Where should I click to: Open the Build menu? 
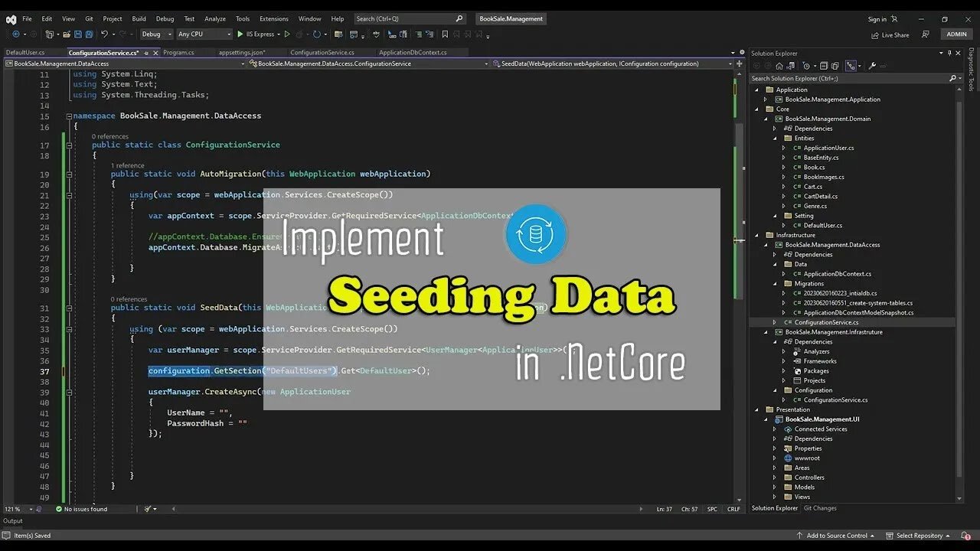pos(139,18)
